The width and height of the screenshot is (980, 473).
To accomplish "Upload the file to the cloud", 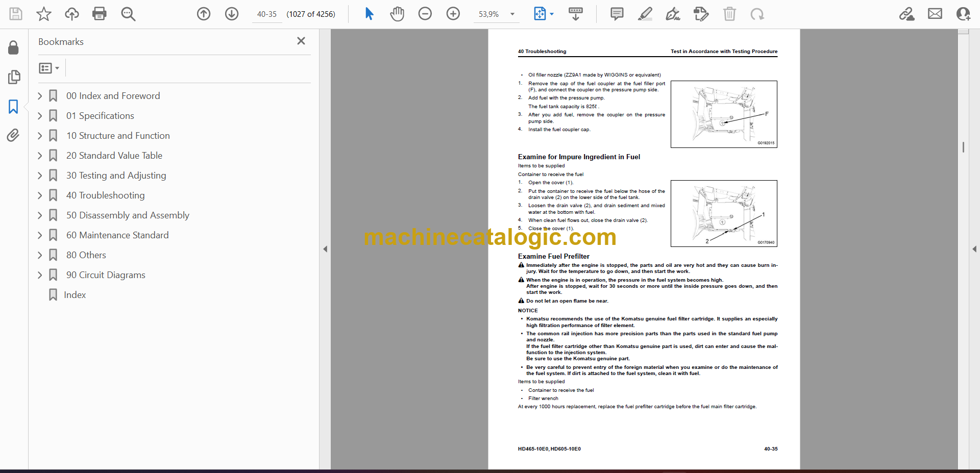I will (72, 14).
